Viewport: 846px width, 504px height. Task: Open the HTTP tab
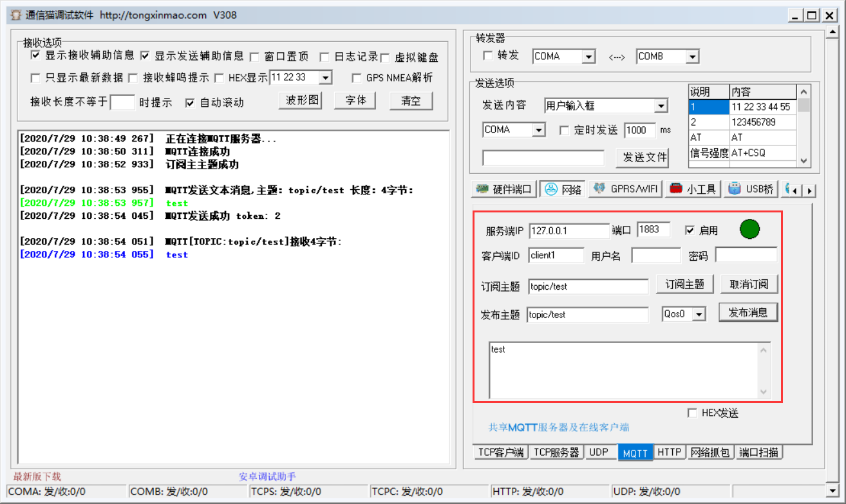click(x=670, y=452)
